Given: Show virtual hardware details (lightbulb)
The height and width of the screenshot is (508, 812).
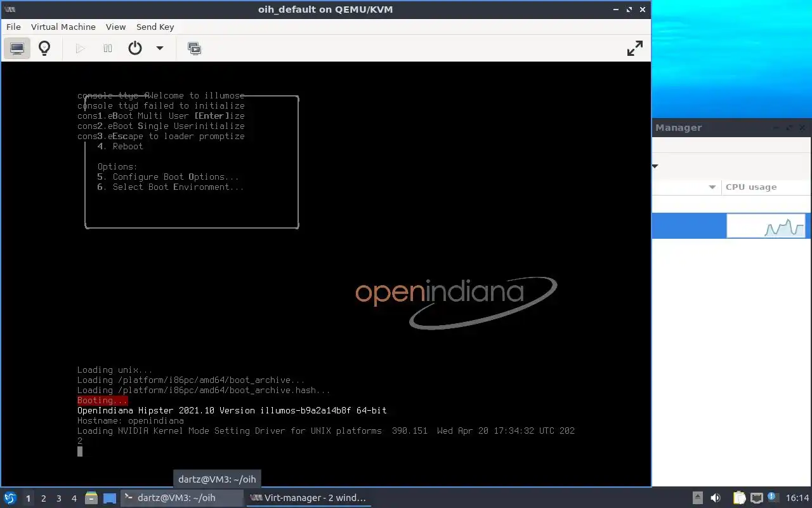Looking at the screenshot, I should tap(44, 48).
